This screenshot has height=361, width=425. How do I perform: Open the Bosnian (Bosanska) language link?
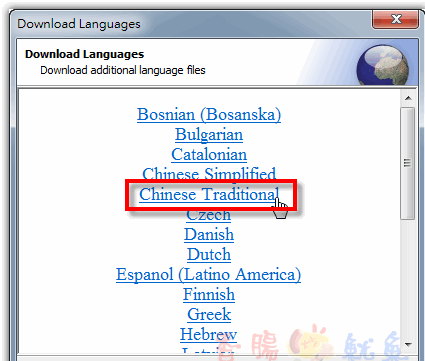tap(209, 115)
